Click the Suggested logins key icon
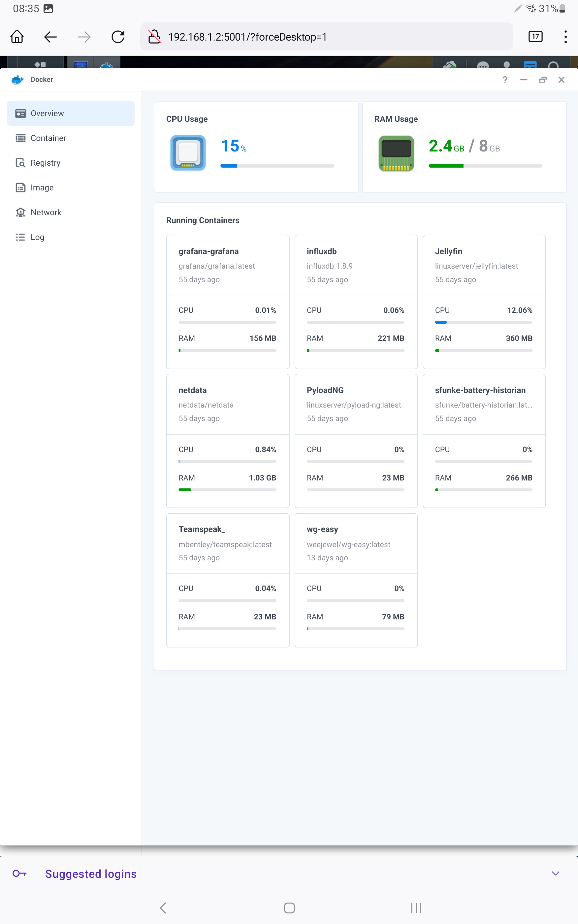 (x=19, y=874)
